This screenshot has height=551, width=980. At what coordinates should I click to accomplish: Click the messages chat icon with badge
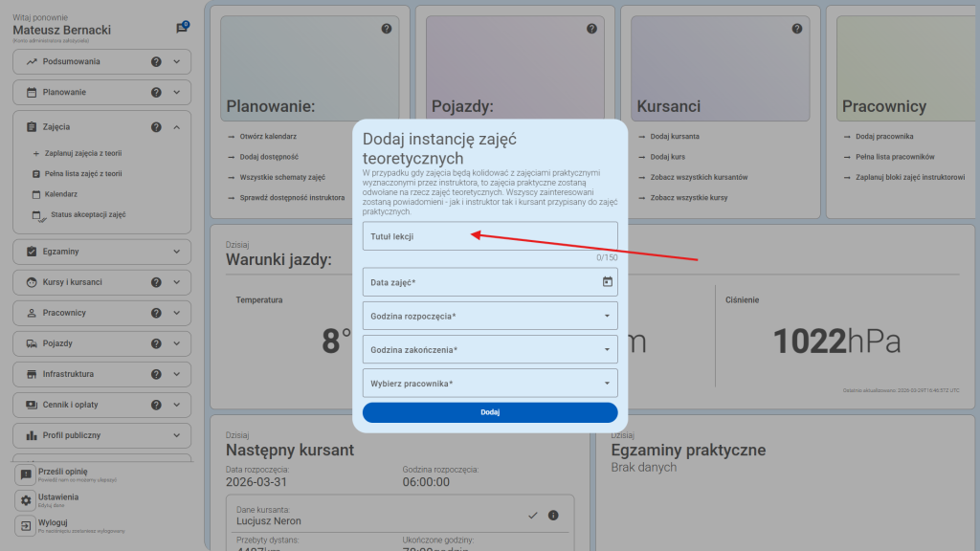(182, 28)
